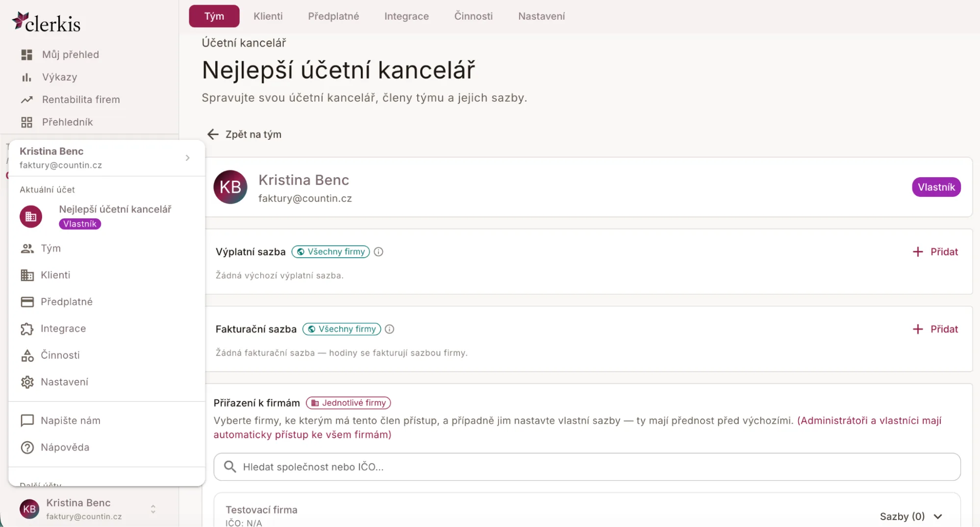
Task: Click the Napište nám chat bubble icon
Action: tap(27, 421)
